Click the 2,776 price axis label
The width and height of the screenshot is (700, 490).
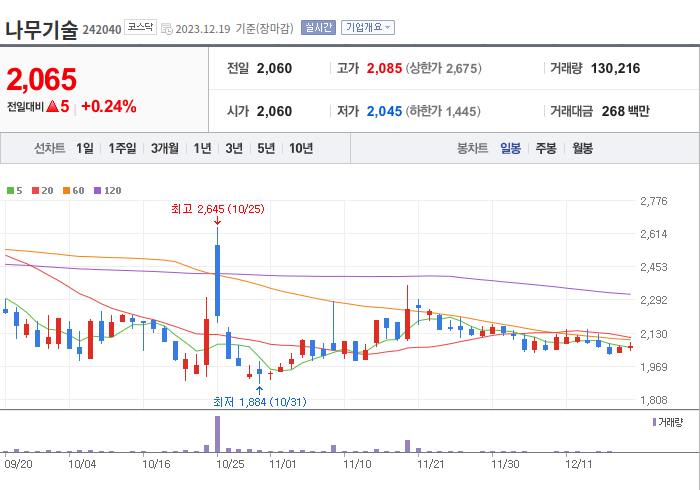[654, 201]
